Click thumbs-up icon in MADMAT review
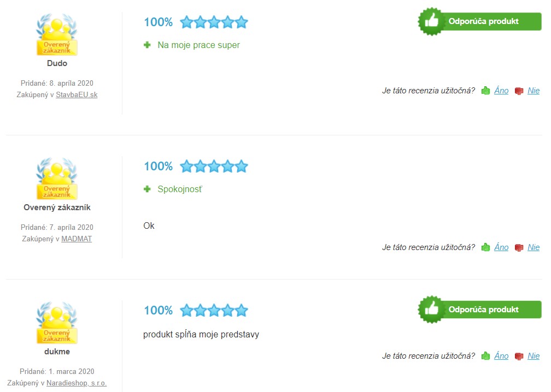Viewport: 551px width, 392px height. coord(485,247)
